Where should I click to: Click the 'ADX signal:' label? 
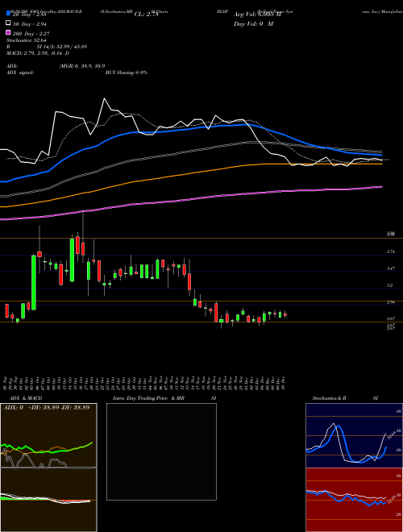[20, 73]
